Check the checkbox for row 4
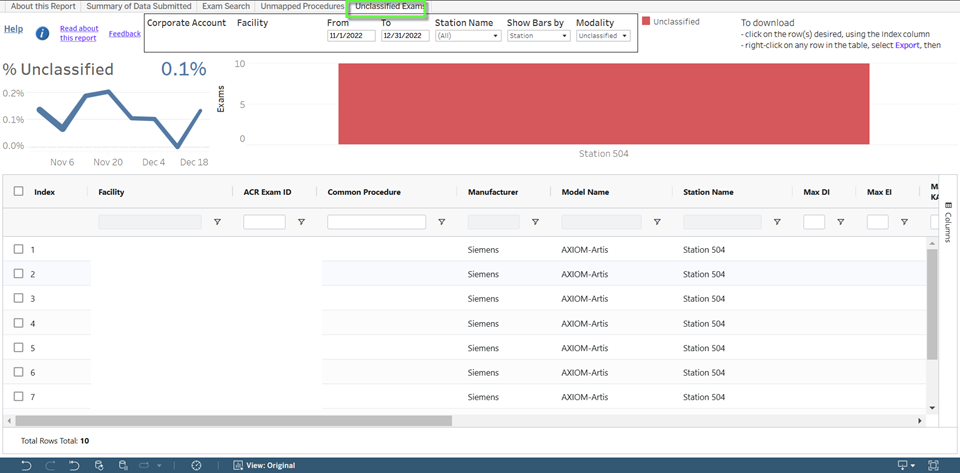The image size is (960, 473). click(x=18, y=322)
